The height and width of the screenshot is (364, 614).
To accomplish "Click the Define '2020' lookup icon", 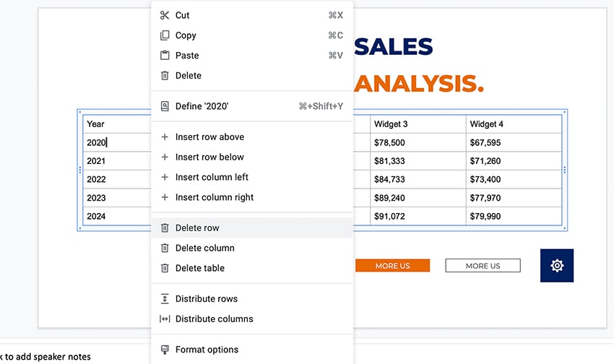I will 165,106.
